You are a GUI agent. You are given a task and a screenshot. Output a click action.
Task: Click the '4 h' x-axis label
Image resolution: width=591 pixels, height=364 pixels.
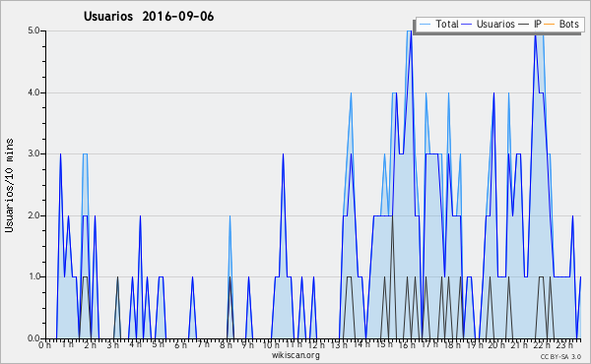tap(135, 344)
